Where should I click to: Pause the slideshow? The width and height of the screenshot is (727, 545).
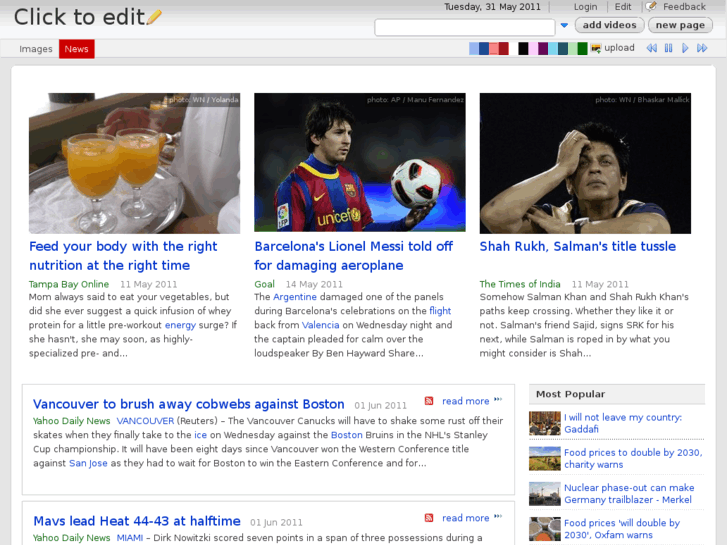click(x=668, y=48)
